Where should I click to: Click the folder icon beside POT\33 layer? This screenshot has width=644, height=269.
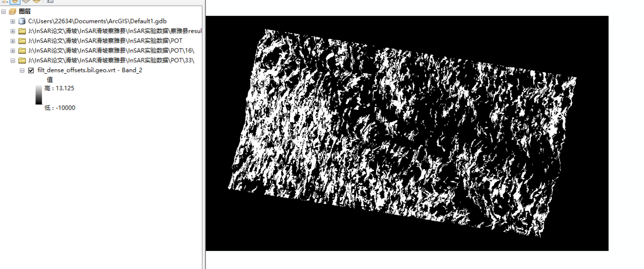pyautogui.click(x=22, y=60)
